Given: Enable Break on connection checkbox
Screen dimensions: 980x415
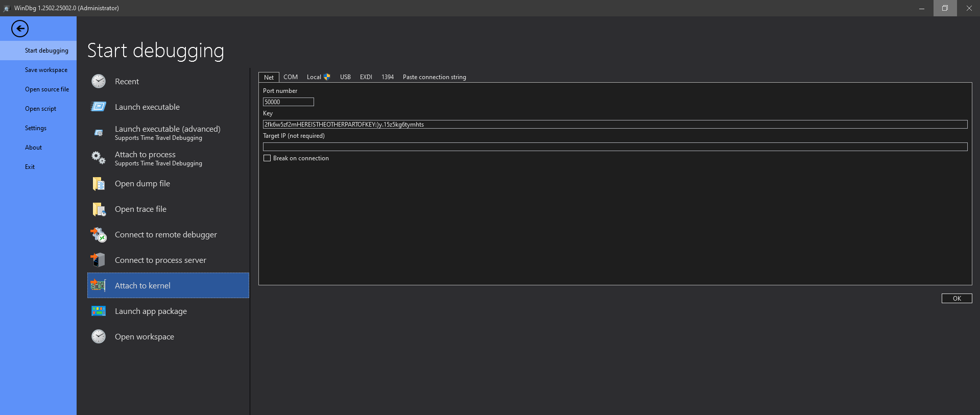Looking at the screenshot, I should point(267,158).
